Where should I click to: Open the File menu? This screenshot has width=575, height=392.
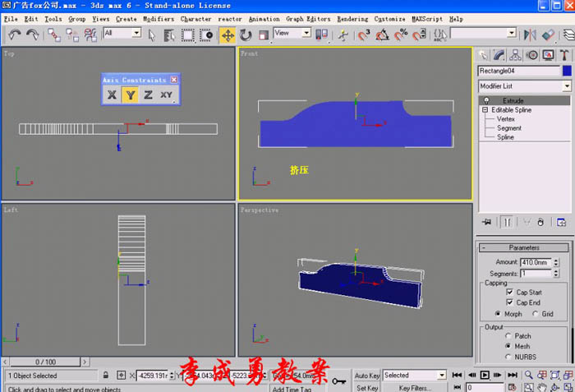click(11, 19)
